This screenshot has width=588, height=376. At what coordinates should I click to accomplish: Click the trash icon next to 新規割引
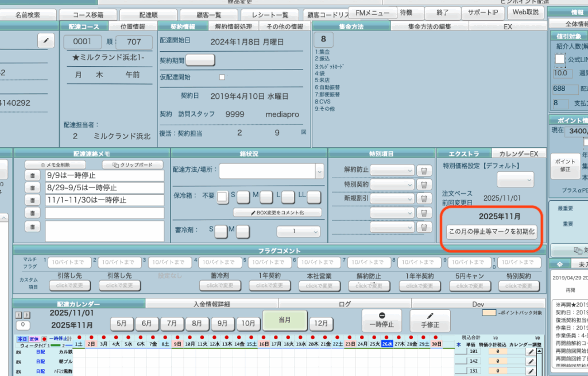point(423,198)
